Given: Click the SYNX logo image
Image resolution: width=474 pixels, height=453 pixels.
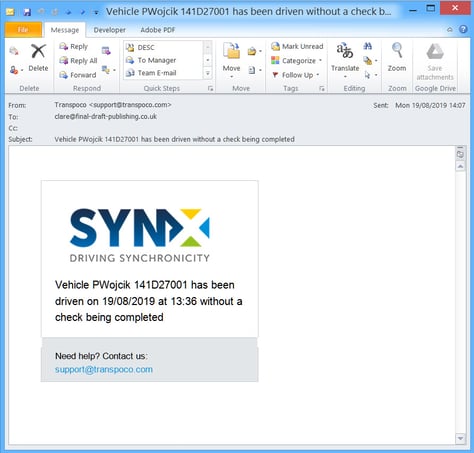Looking at the screenshot, I should tap(140, 235).
